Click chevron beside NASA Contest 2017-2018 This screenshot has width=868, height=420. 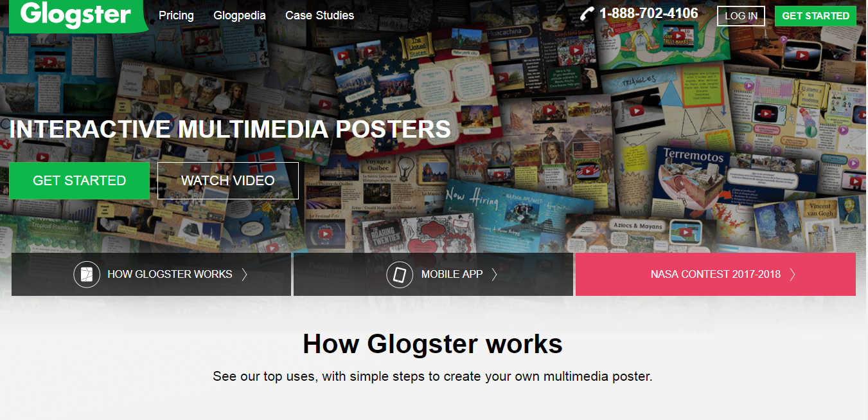tap(793, 275)
